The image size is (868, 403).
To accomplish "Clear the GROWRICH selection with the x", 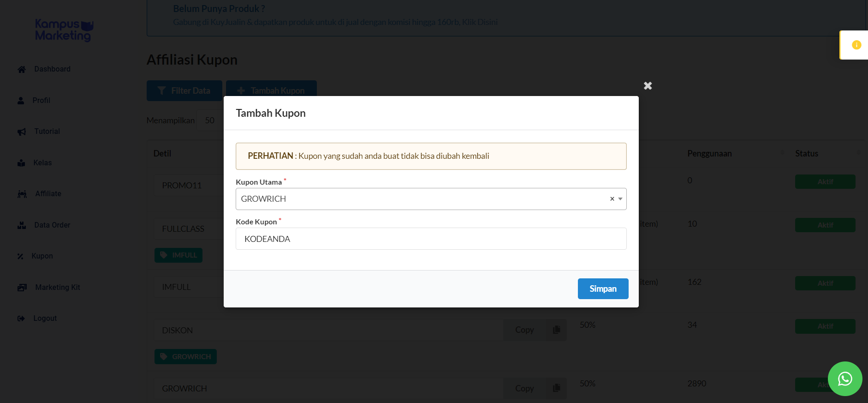I will coord(612,199).
